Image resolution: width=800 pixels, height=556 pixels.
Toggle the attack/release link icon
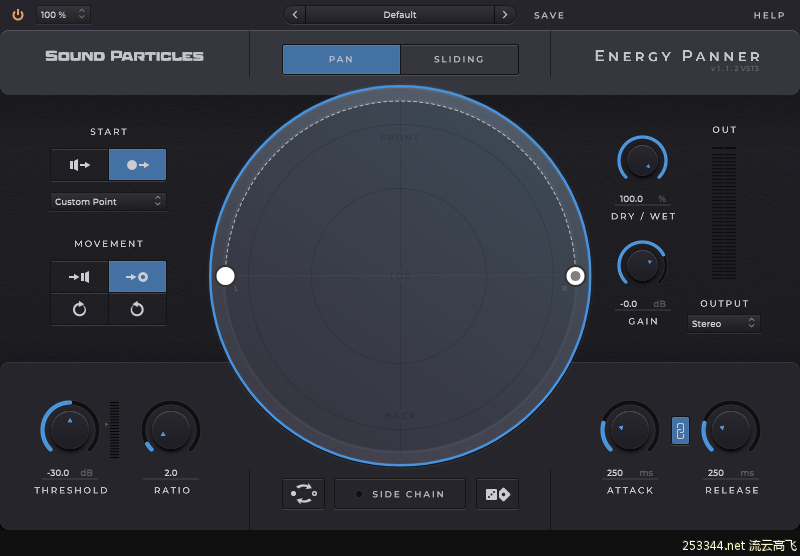pos(680,431)
